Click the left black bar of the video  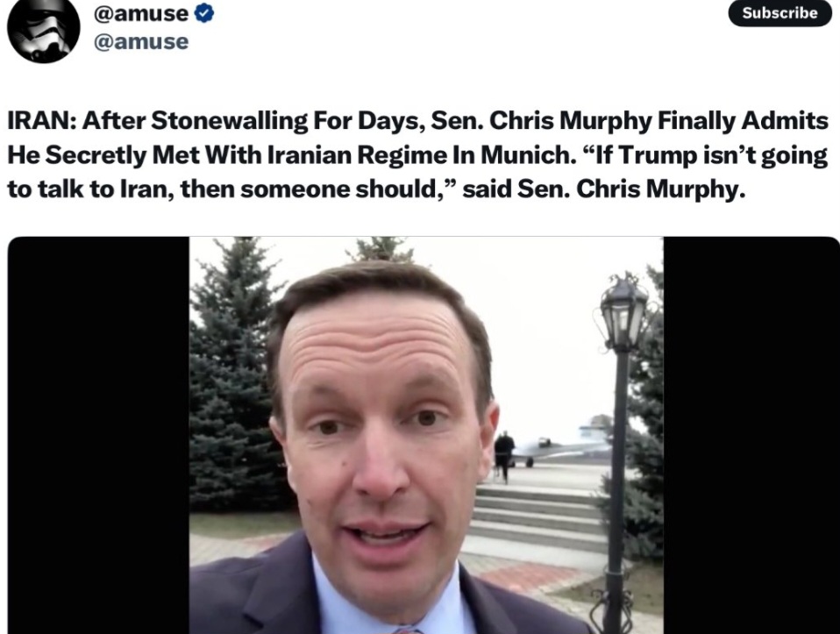tap(98, 435)
